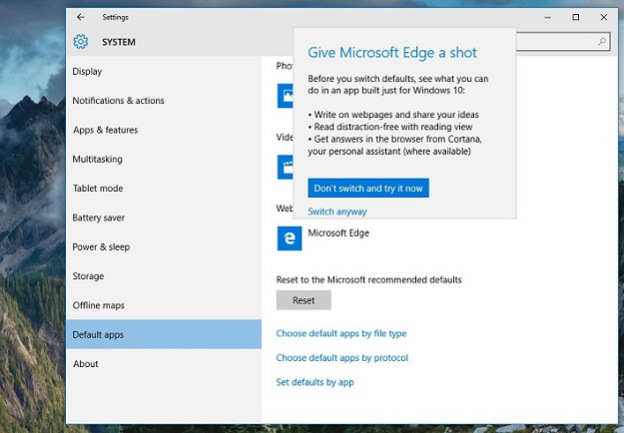The width and height of the screenshot is (624, 433).
Task: Click the back arrow in Settings
Action: point(81,17)
